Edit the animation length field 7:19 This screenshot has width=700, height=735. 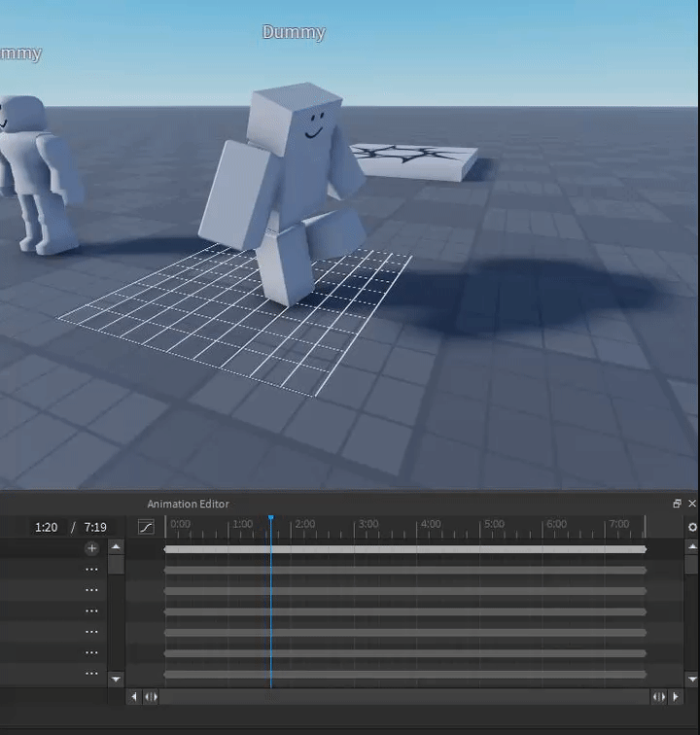pos(95,527)
